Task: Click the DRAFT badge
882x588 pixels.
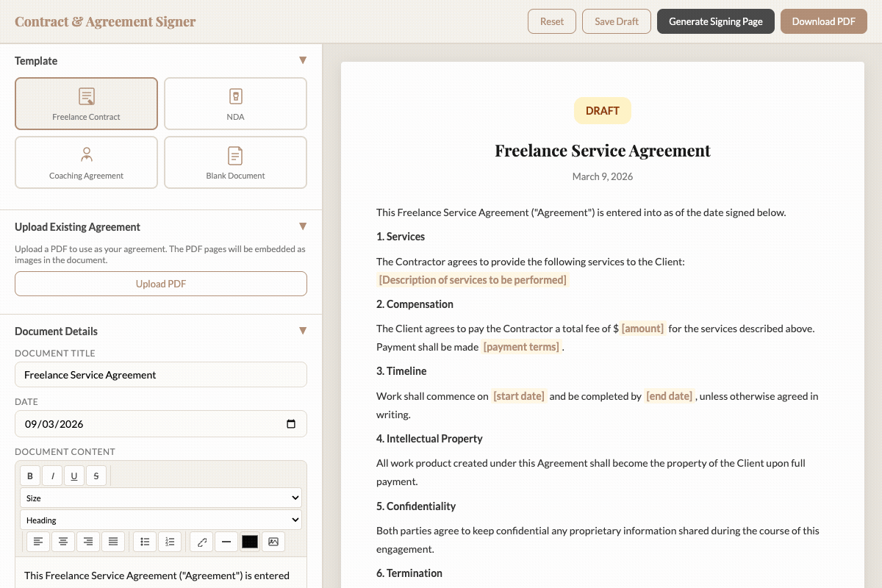Action: [603, 111]
